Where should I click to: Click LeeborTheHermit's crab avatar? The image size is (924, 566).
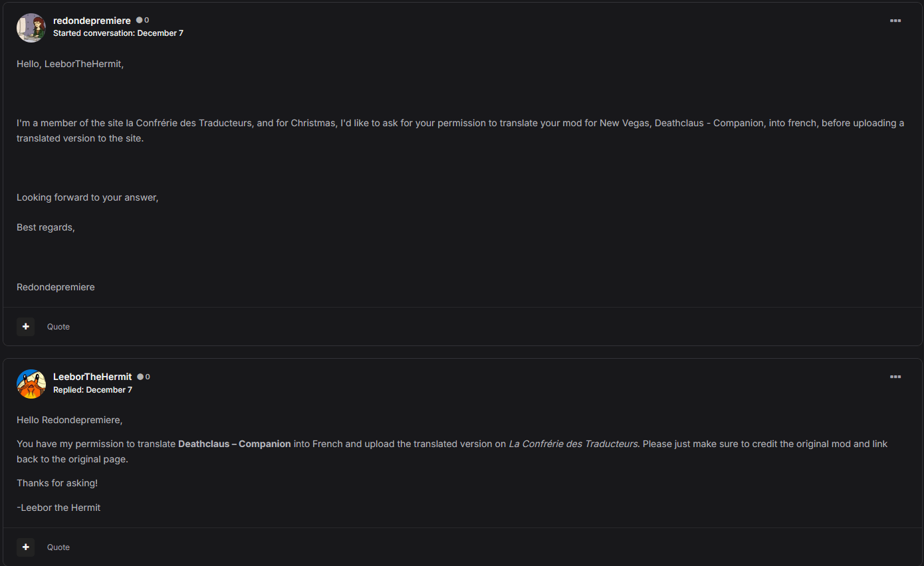pyautogui.click(x=31, y=383)
